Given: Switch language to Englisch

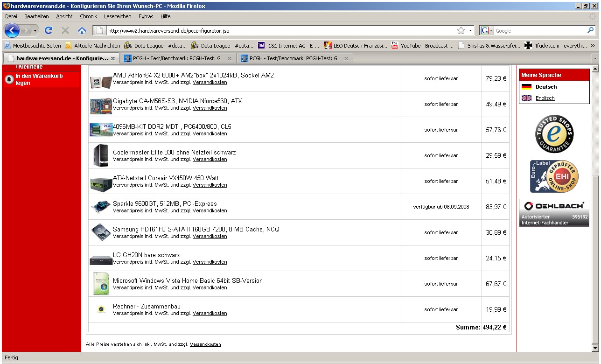Looking at the screenshot, I should pos(545,98).
